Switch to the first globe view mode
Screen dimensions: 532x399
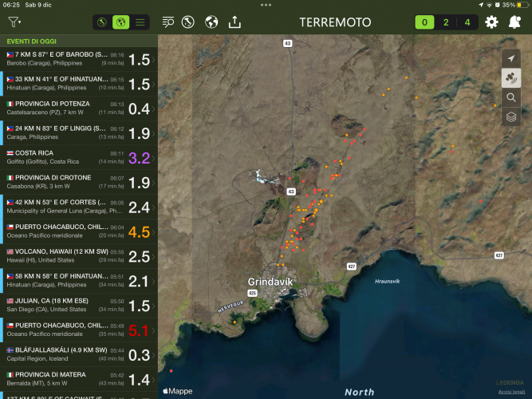pos(103,22)
